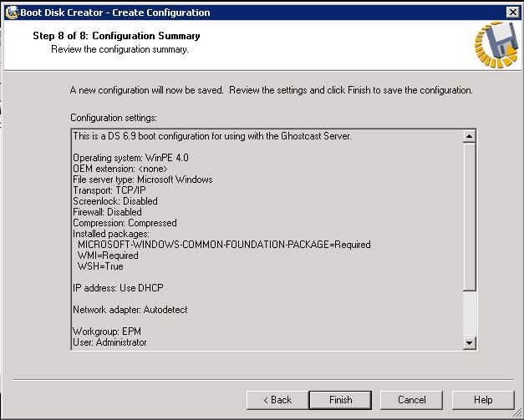Cancel the configuration wizard
Image resolution: width=524 pixels, height=420 pixels.
(411, 400)
